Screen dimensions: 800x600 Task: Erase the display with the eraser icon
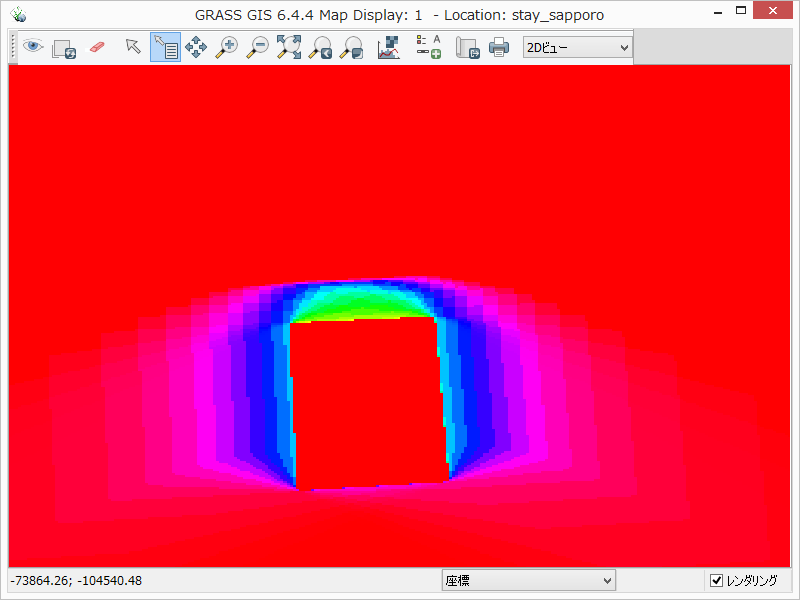click(97, 47)
